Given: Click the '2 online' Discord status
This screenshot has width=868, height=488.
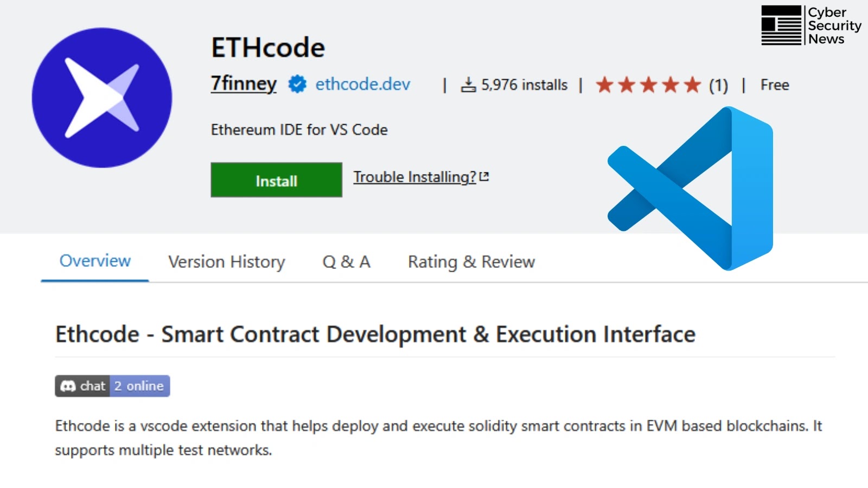Looking at the screenshot, I should click(138, 386).
